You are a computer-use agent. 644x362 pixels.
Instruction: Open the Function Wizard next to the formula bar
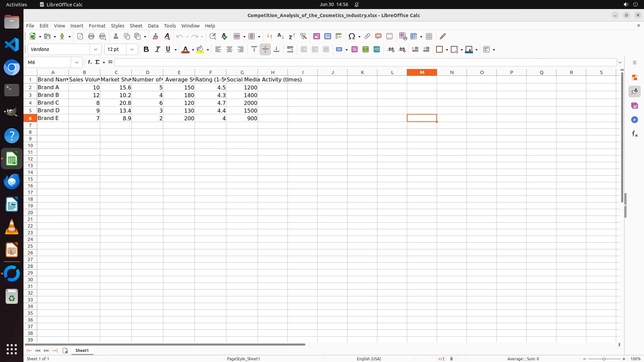coord(90,62)
